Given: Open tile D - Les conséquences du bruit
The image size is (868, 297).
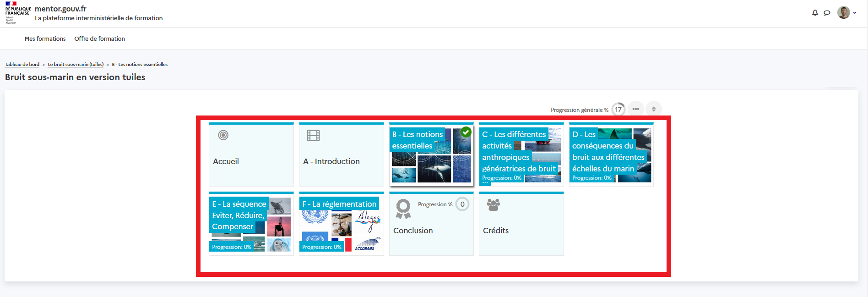Looking at the screenshot, I should point(611,154).
